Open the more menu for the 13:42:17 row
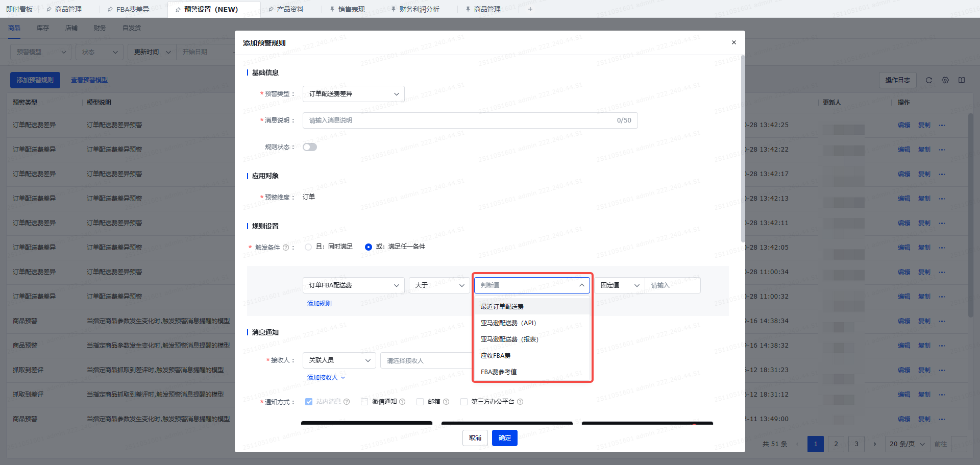 tap(942, 174)
